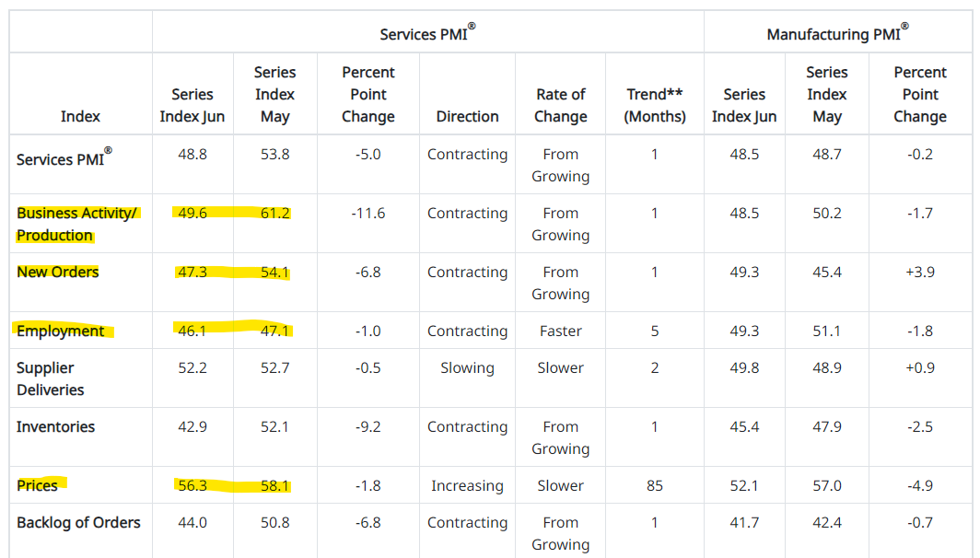Image resolution: width=980 pixels, height=558 pixels.
Task: Select the Index column header
Action: pyautogui.click(x=80, y=116)
